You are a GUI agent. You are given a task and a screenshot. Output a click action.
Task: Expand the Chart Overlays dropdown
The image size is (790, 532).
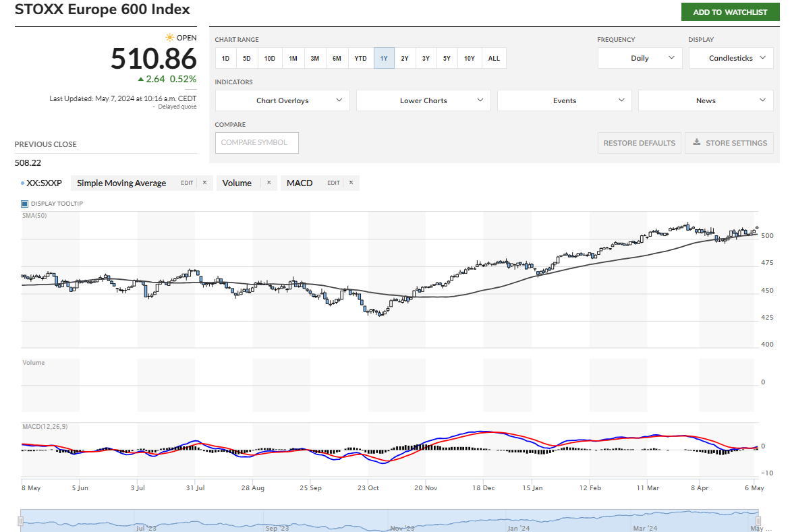coord(282,100)
